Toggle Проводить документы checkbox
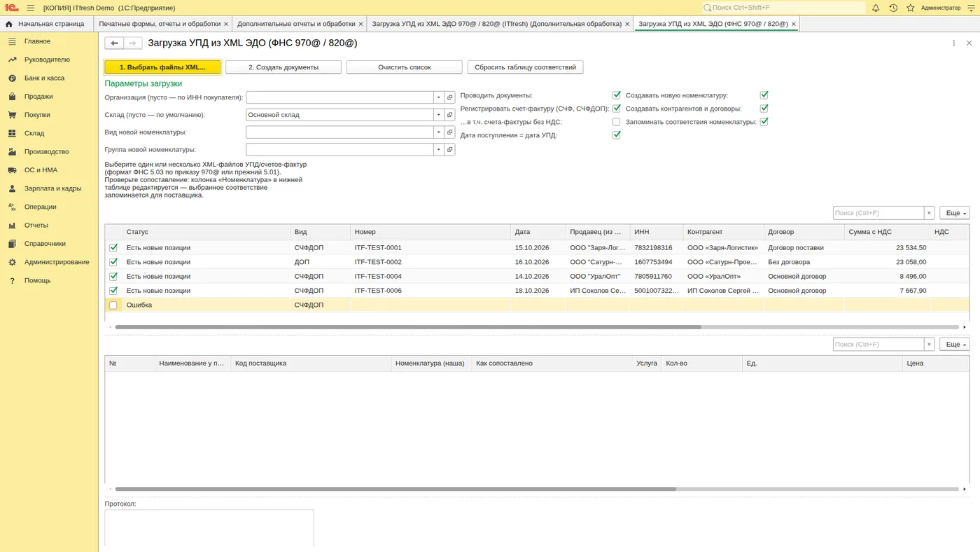Viewport: 980px width, 552px height. [617, 95]
